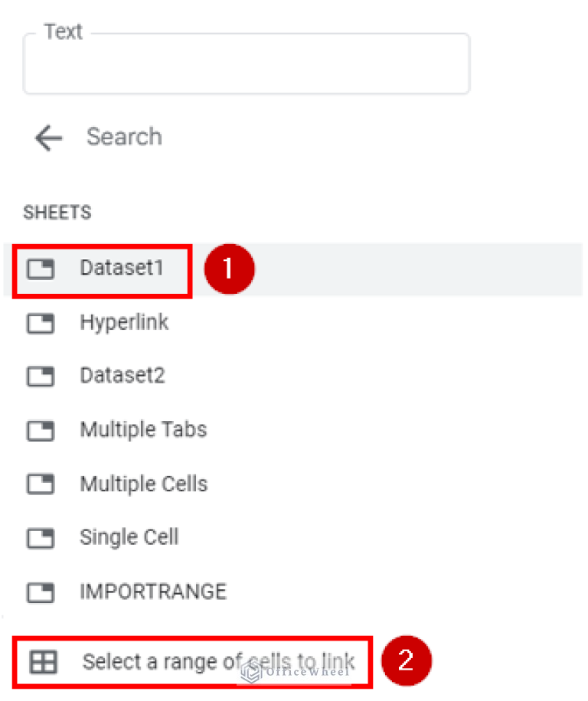Click the grid icon for selecting cell ranges
Image resolution: width=588 pixels, height=701 pixels.
pyautogui.click(x=44, y=662)
